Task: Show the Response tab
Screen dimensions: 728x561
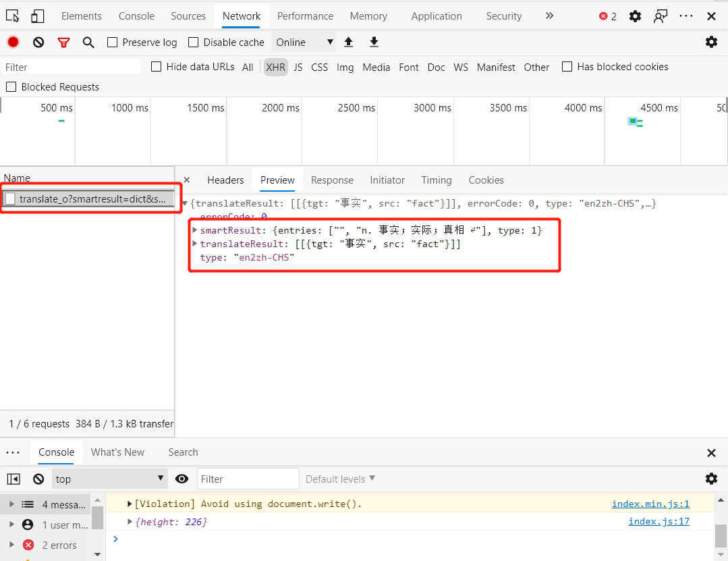Action: 332,180
